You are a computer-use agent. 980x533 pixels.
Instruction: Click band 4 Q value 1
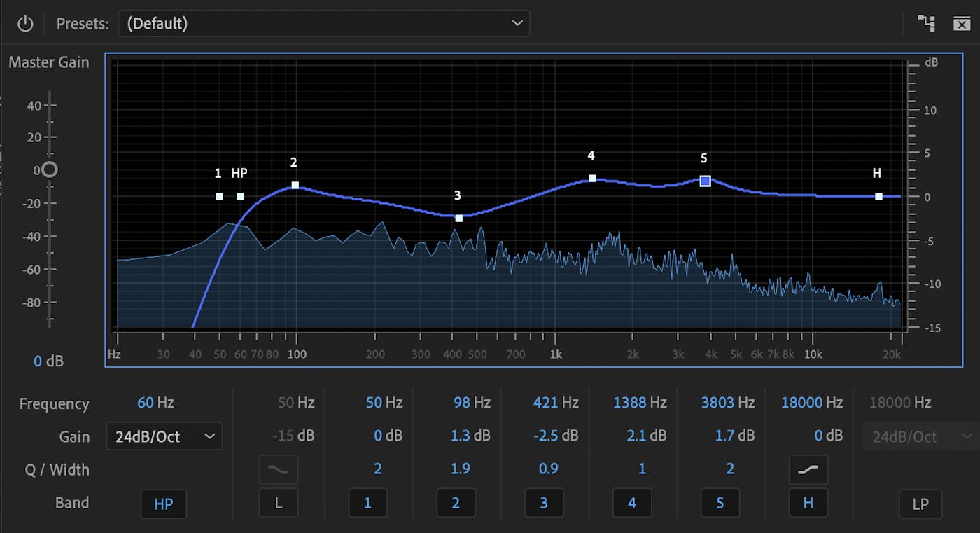[x=642, y=469]
